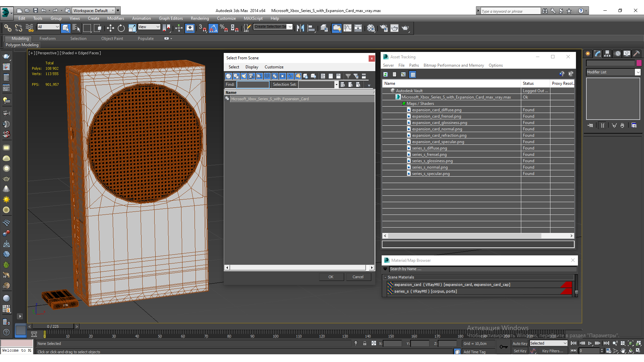Screen dimensions: 644x362
Task: Open Material/Map Browser options arrow
Action: coord(385,269)
